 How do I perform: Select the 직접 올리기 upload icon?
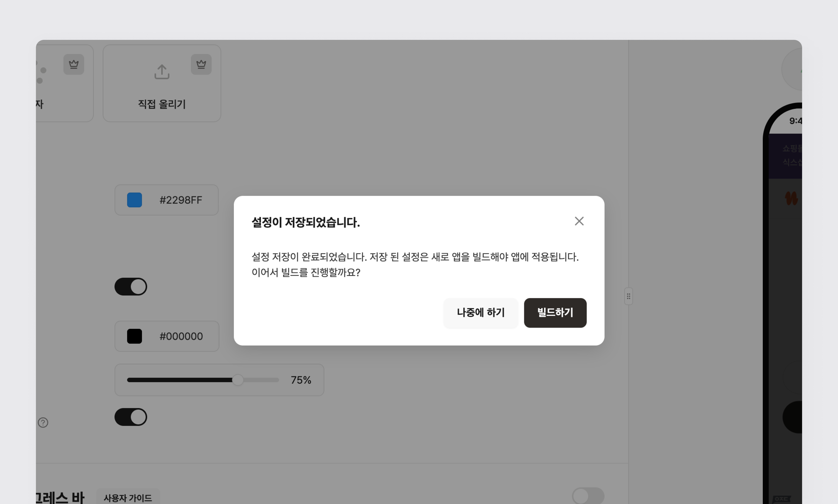pyautogui.click(x=162, y=72)
